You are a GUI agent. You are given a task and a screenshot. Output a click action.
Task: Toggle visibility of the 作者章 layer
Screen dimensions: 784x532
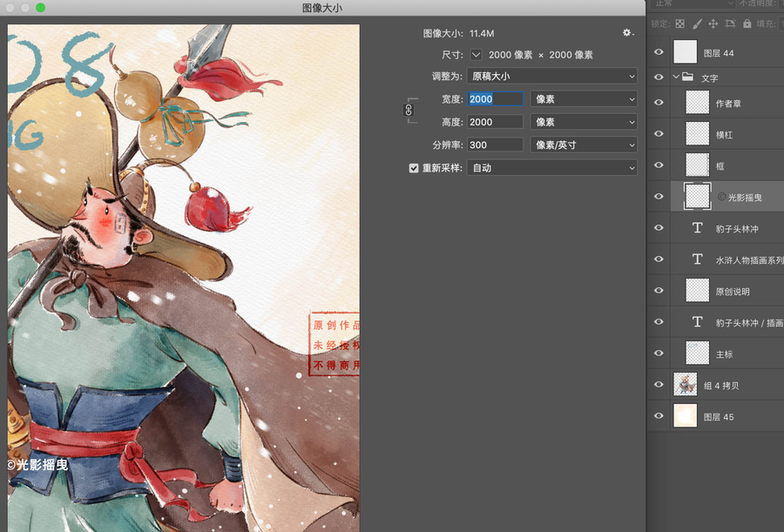(659, 103)
